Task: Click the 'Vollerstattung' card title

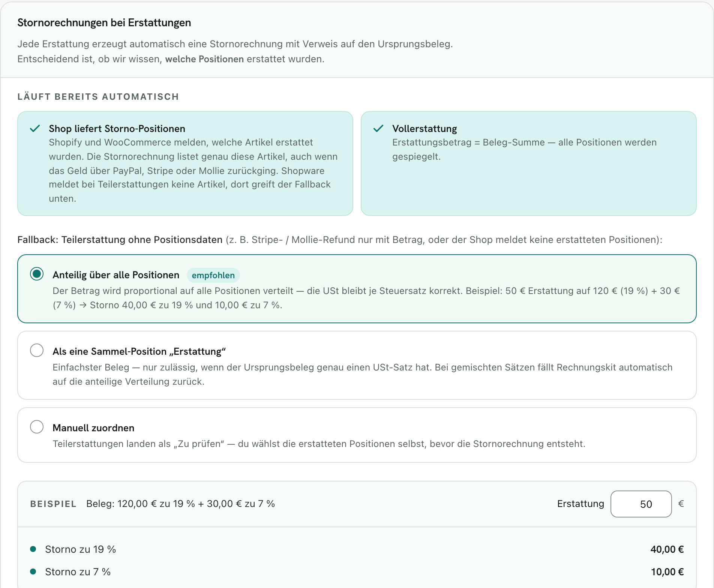Action: (x=424, y=129)
